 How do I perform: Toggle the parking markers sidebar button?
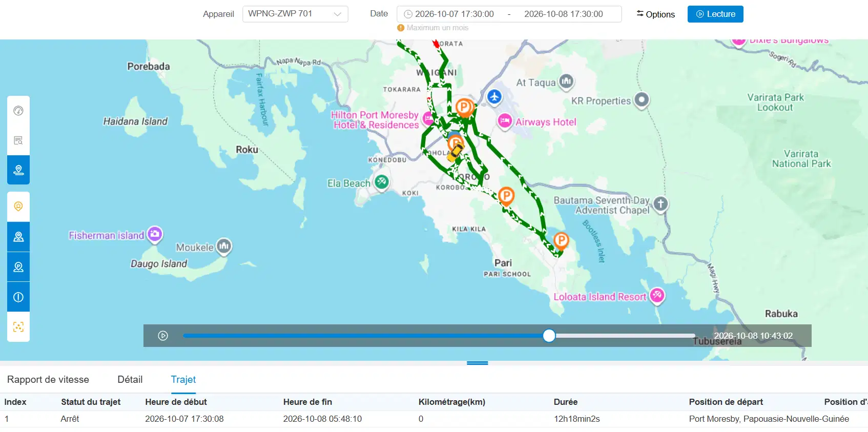click(18, 267)
